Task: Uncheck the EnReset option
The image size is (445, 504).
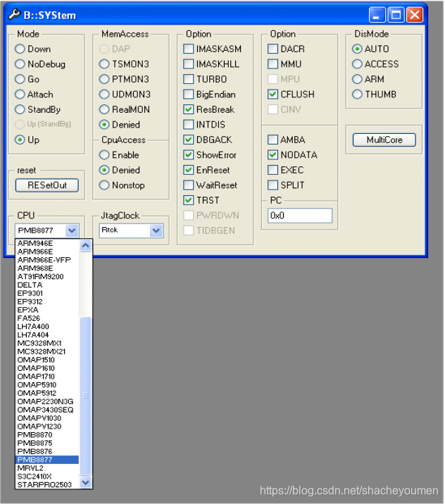Action: [189, 170]
